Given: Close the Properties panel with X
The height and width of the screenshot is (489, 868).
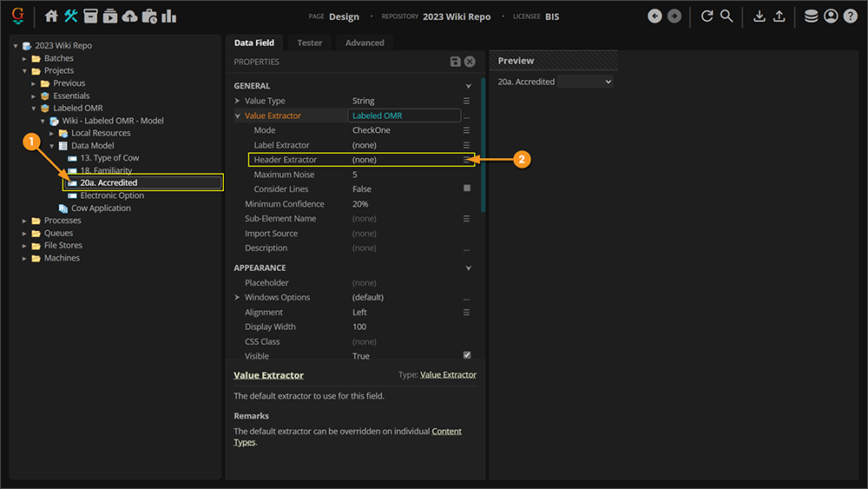Looking at the screenshot, I should (x=470, y=62).
